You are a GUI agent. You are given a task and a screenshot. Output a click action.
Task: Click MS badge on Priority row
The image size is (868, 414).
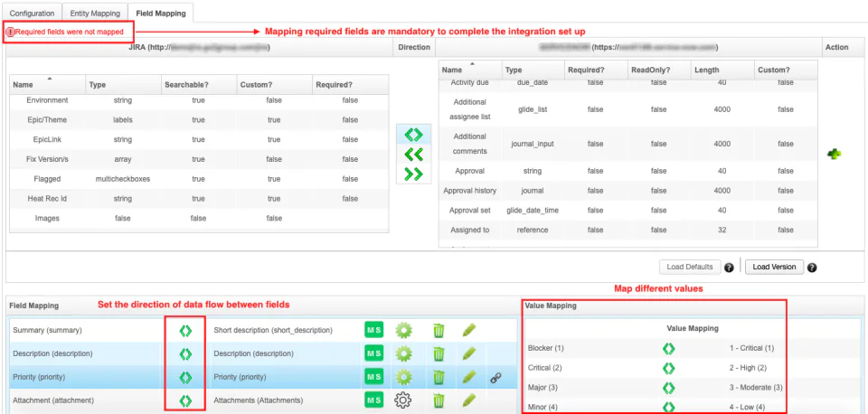pyautogui.click(x=373, y=376)
